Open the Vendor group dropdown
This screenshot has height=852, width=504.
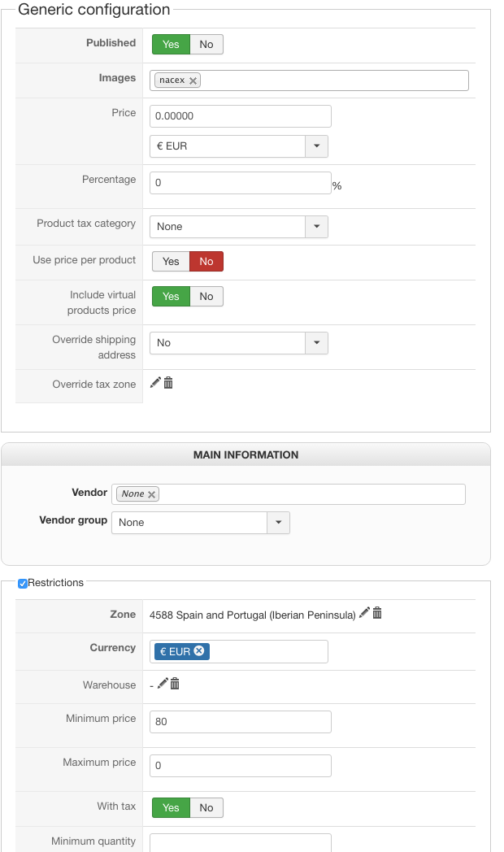[x=201, y=522]
